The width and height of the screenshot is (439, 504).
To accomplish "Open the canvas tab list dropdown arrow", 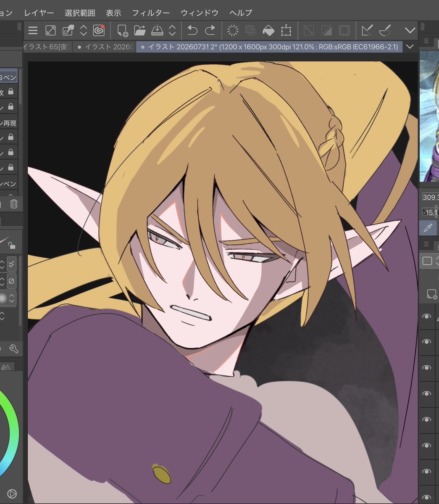I will (x=410, y=47).
